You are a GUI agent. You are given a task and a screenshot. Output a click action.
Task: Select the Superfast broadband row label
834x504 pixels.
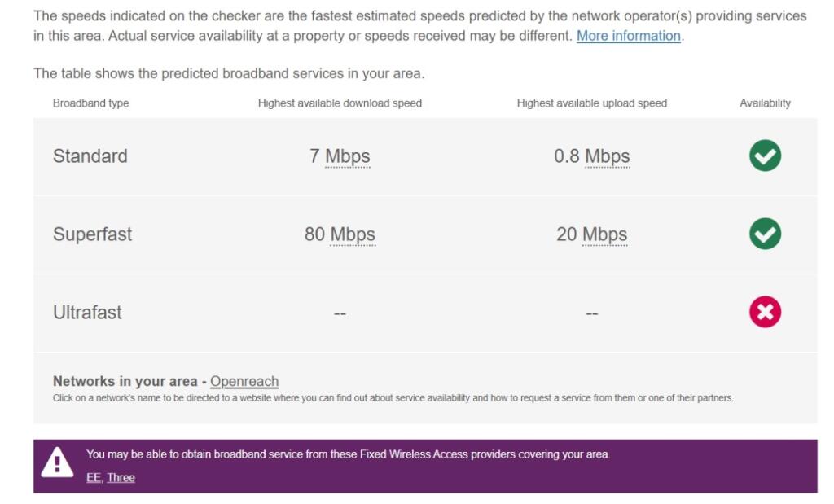pos(92,234)
